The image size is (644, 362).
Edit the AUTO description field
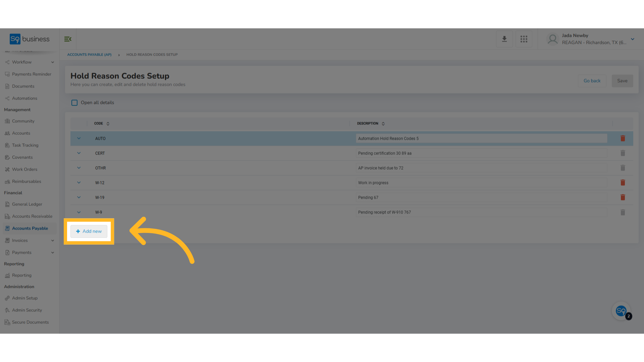[x=481, y=138]
